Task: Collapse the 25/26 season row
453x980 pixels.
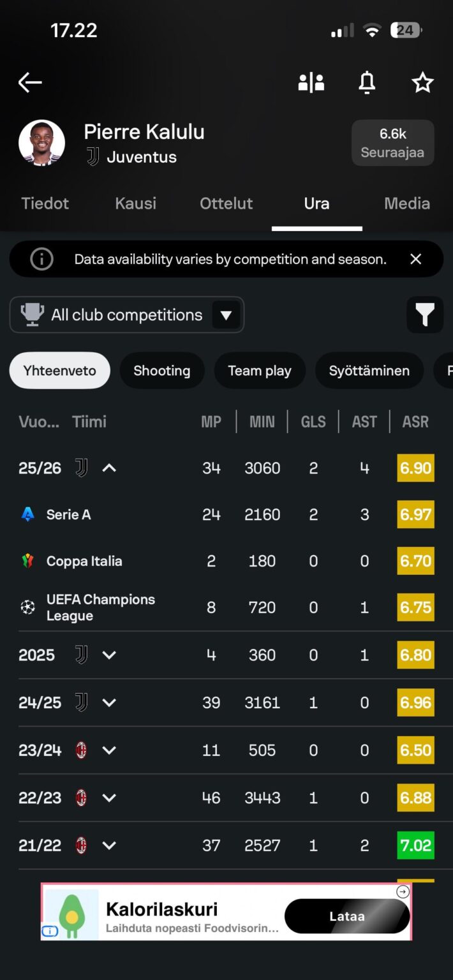Action: click(109, 468)
